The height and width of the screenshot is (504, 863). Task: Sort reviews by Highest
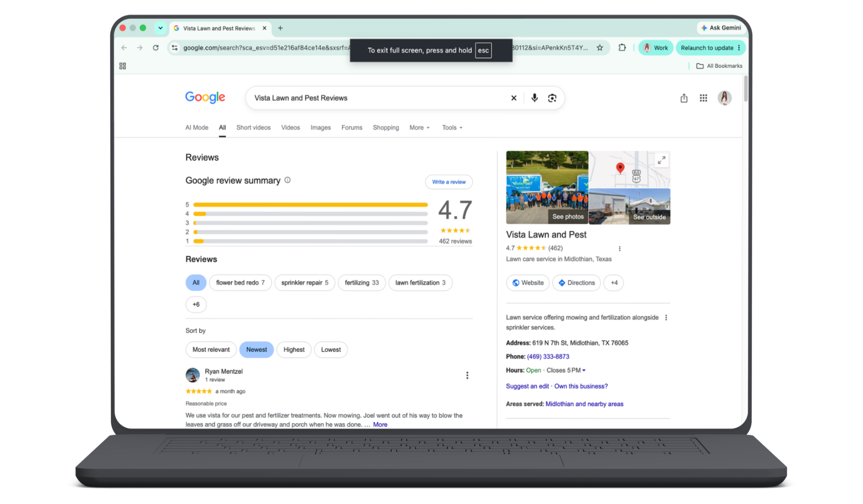tap(294, 349)
